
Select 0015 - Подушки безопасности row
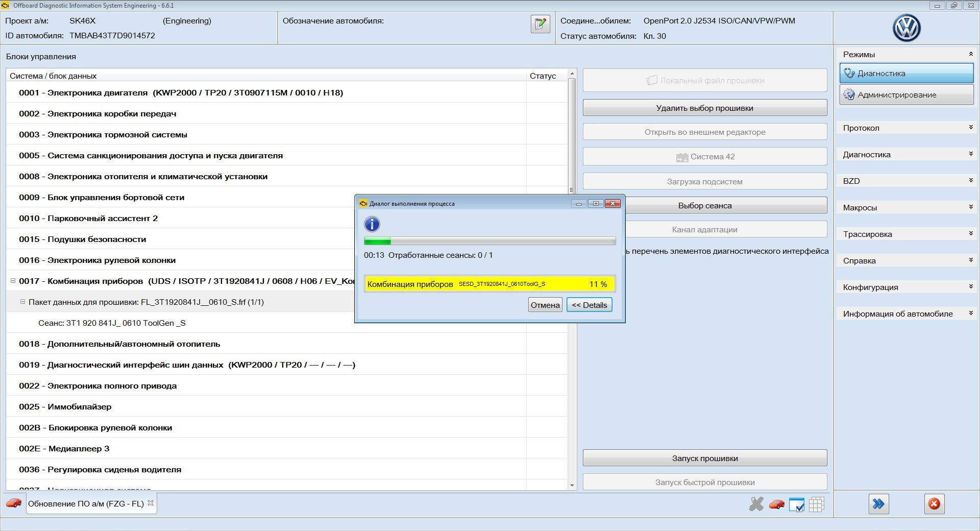[181, 239]
